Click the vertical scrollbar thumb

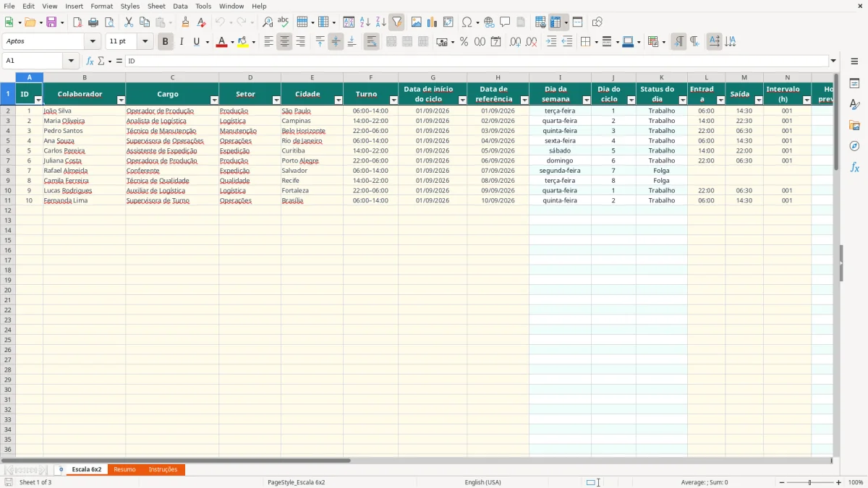[837, 122]
